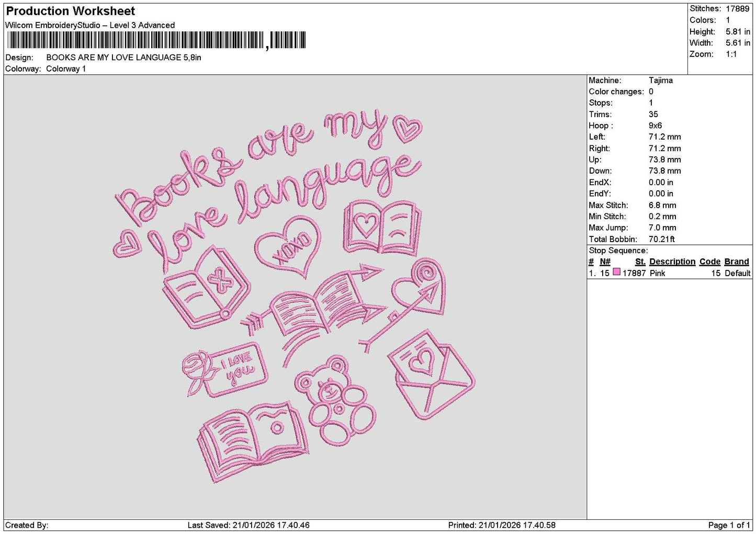The image size is (756, 534).
Task: Click the Right value '71.2 mm'
Action: tap(664, 149)
